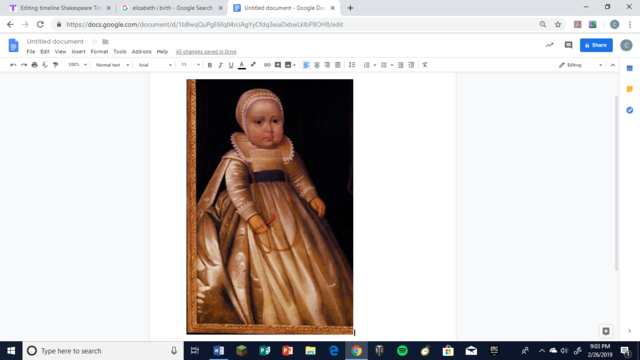640x360 pixels.
Task: Click the insert image toolbar icon
Action: (x=288, y=65)
